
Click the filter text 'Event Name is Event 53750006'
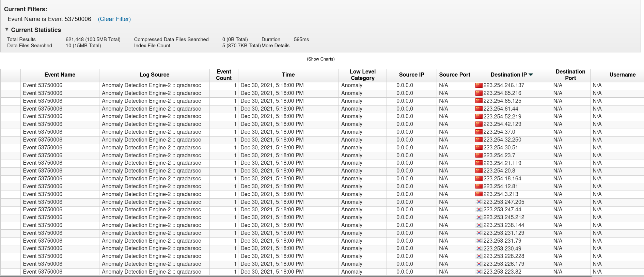tap(49, 19)
